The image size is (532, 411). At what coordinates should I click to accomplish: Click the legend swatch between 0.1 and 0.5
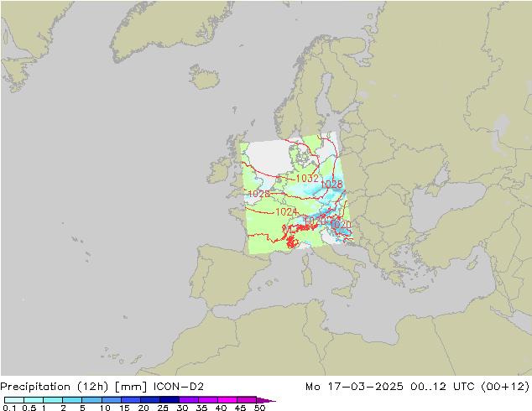pos(14,400)
